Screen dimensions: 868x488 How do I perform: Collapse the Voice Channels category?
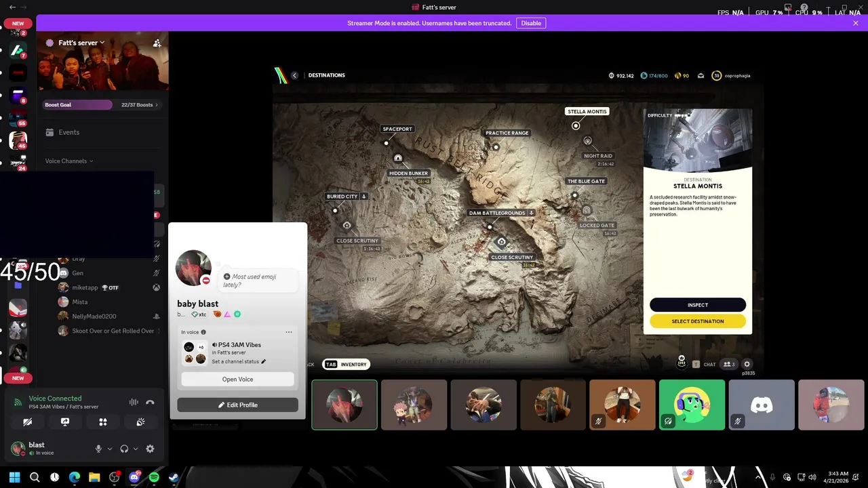[69, 161]
